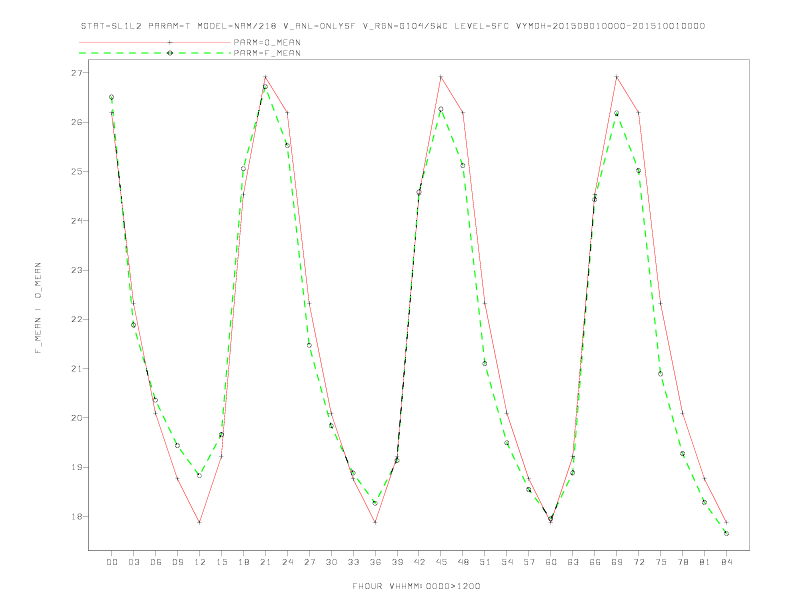Click the red O_MEAN legend line sample
Viewport: 792px width, 612px height.
[x=155, y=42]
